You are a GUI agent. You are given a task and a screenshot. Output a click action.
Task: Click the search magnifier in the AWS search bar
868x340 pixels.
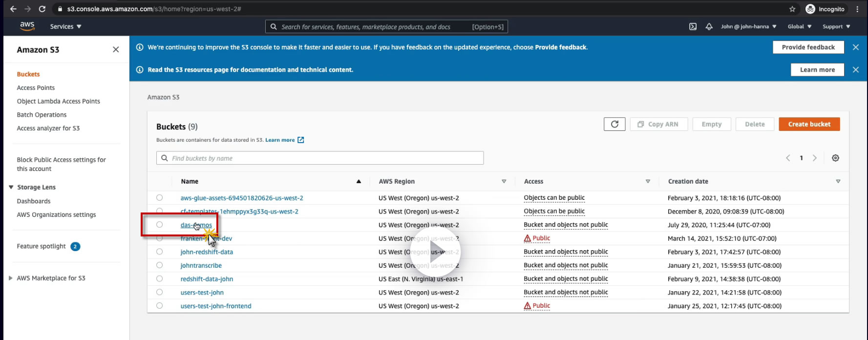pos(274,27)
